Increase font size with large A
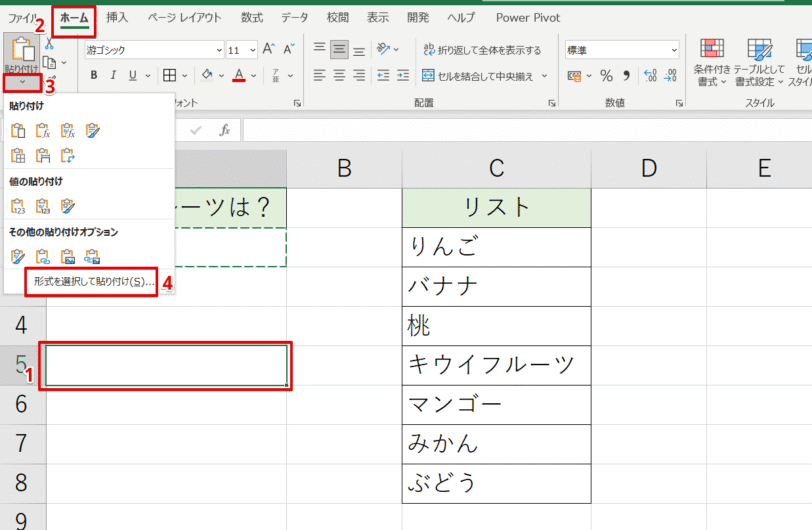This screenshot has width=812, height=530. point(268,49)
